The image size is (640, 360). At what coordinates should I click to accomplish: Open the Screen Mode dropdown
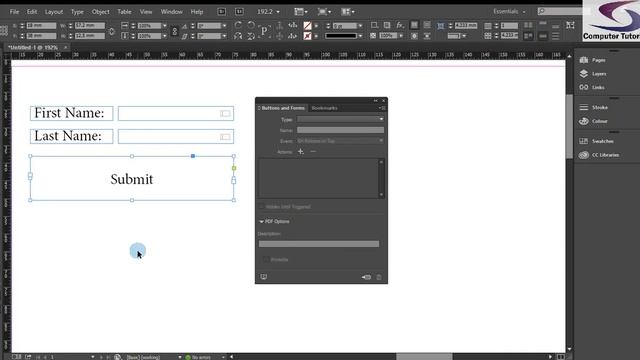tap(324, 11)
